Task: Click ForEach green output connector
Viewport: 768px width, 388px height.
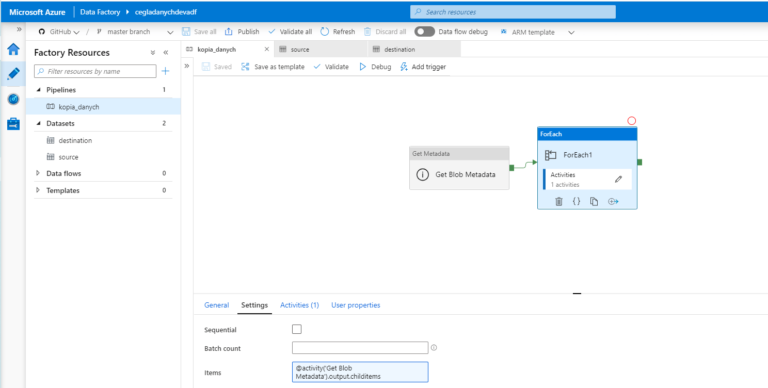Action: (640, 162)
